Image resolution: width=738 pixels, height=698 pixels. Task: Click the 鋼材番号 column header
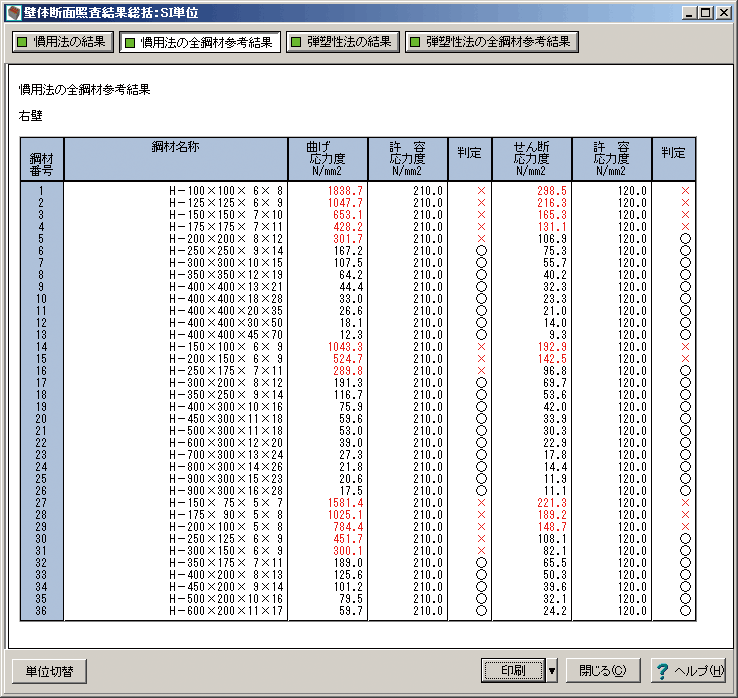[x=41, y=159]
